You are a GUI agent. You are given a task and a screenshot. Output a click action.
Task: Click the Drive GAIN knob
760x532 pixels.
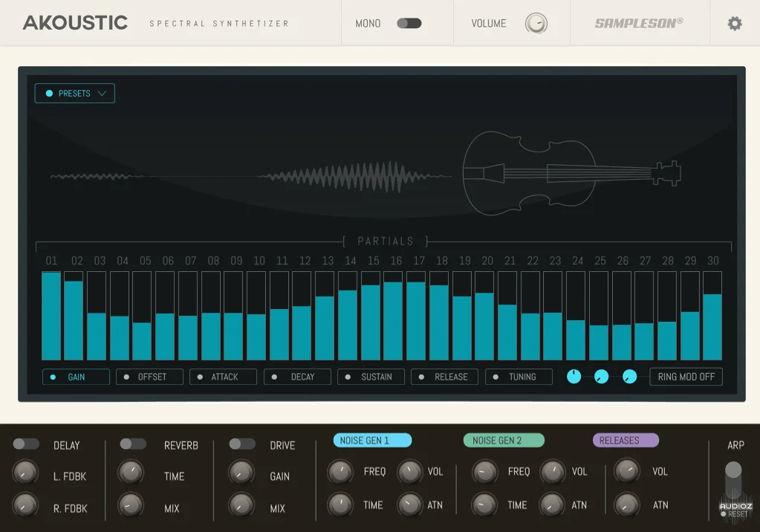(x=241, y=473)
